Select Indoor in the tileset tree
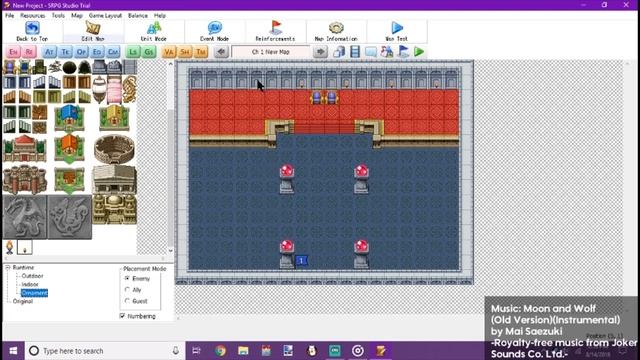 click(30, 284)
